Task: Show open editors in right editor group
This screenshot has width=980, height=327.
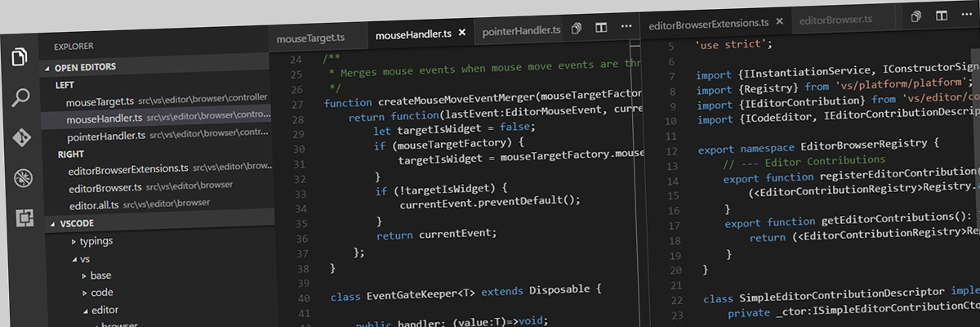Action: [x=916, y=16]
